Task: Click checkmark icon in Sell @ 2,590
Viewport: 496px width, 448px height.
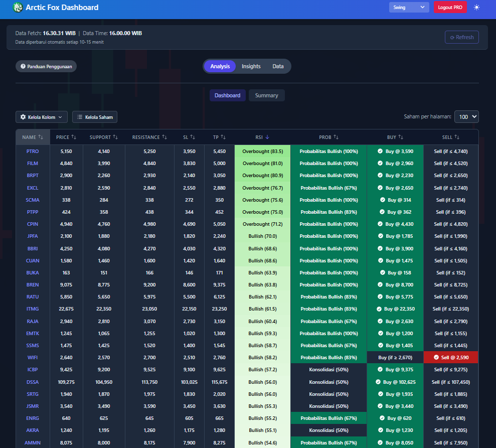Action: pyautogui.click(x=436, y=358)
